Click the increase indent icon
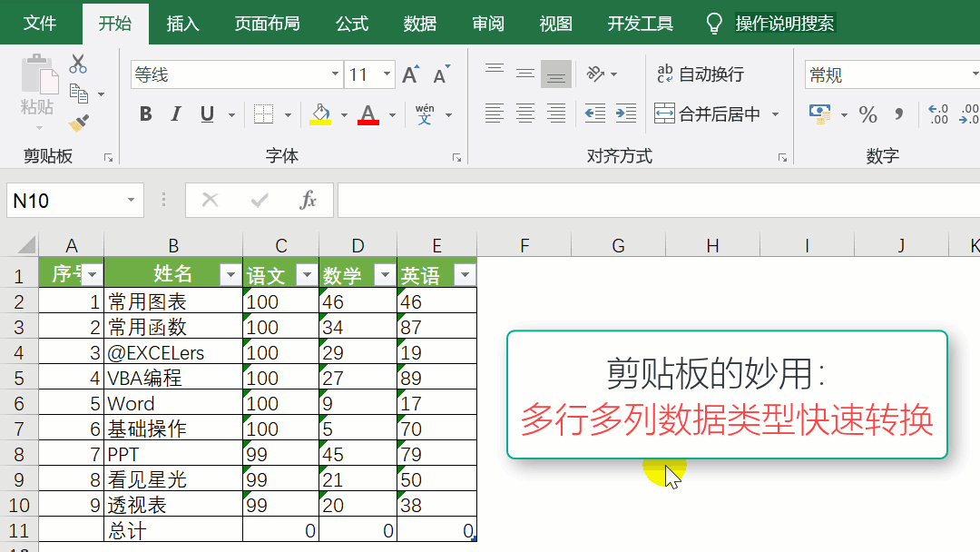The width and height of the screenshot is (980, 552). tap(626, 114)
